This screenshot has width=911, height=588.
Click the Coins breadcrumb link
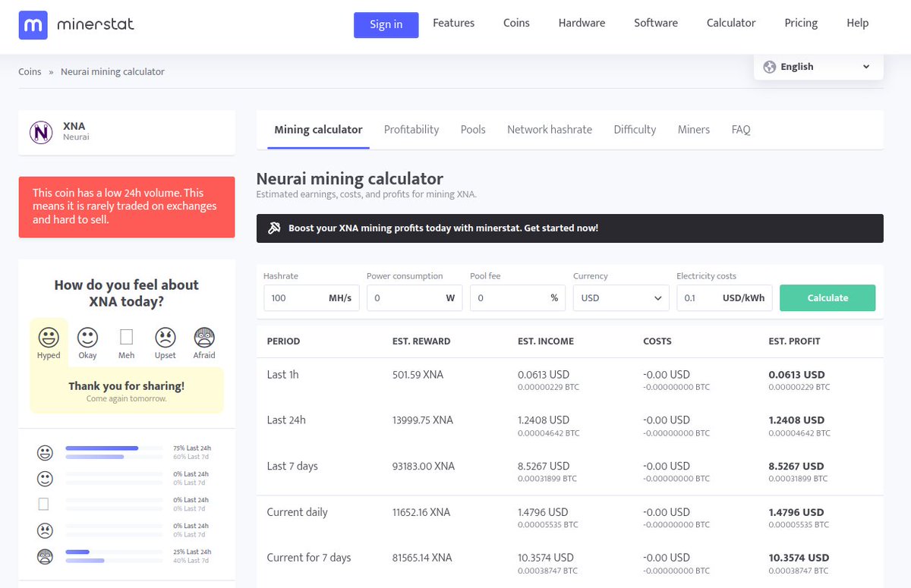[30, 71]
